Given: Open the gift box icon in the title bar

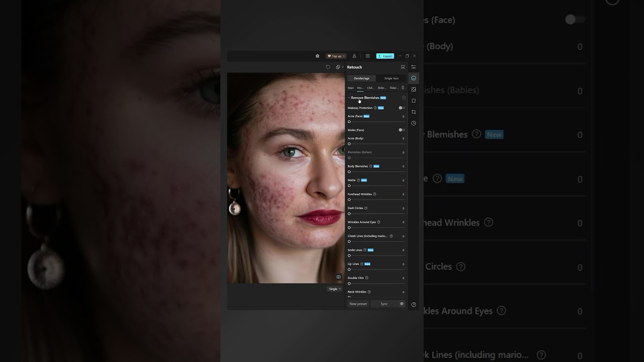Looking at the screenshot, I should pos(317,56).
